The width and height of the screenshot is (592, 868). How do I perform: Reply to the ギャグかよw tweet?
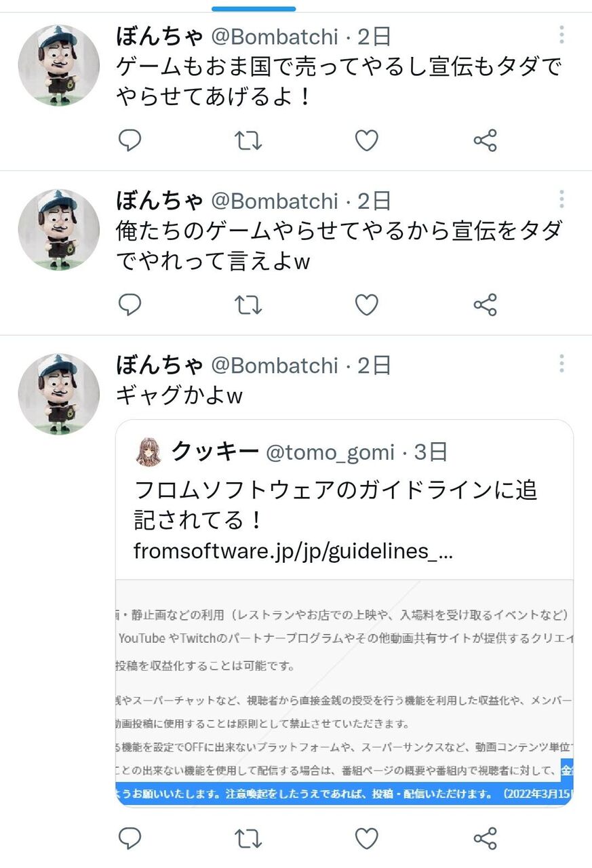coord(130,839)
